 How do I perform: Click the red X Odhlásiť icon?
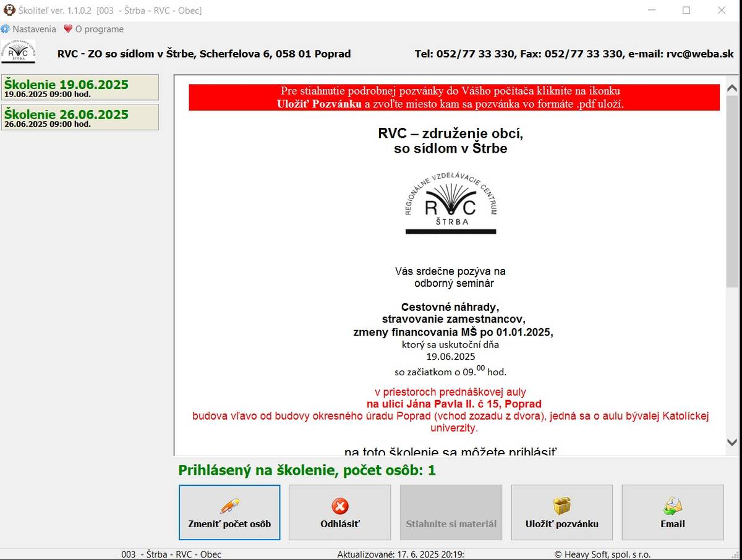[339, 506]
